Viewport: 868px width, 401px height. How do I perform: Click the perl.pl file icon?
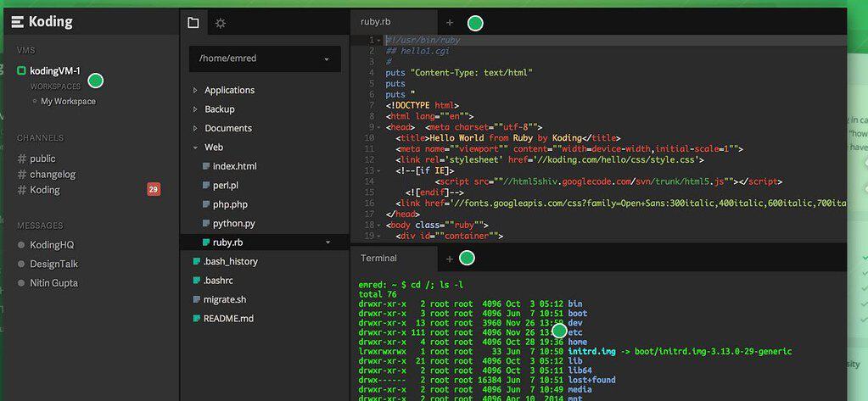click(x=206, y=186)
